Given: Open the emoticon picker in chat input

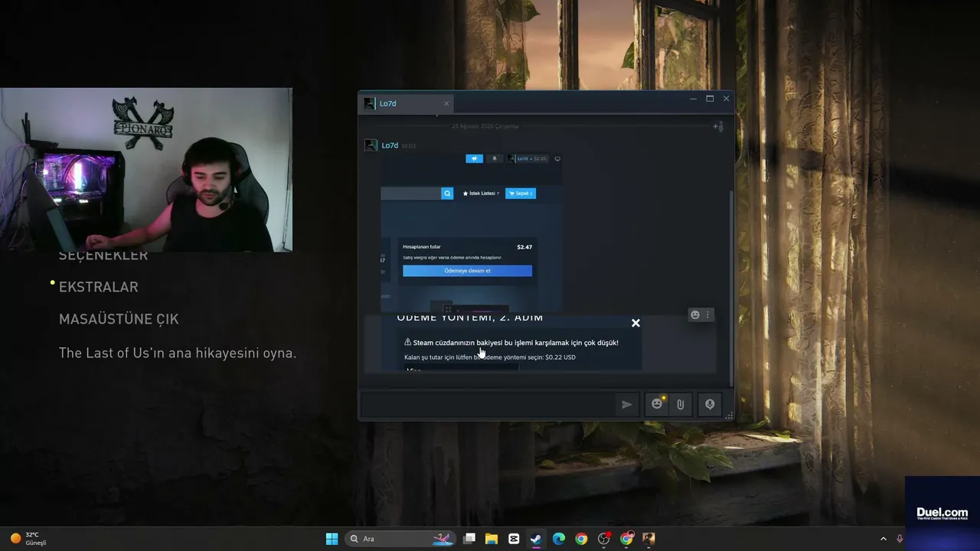Looking at the screenshot, I should [x=657, y=404].
